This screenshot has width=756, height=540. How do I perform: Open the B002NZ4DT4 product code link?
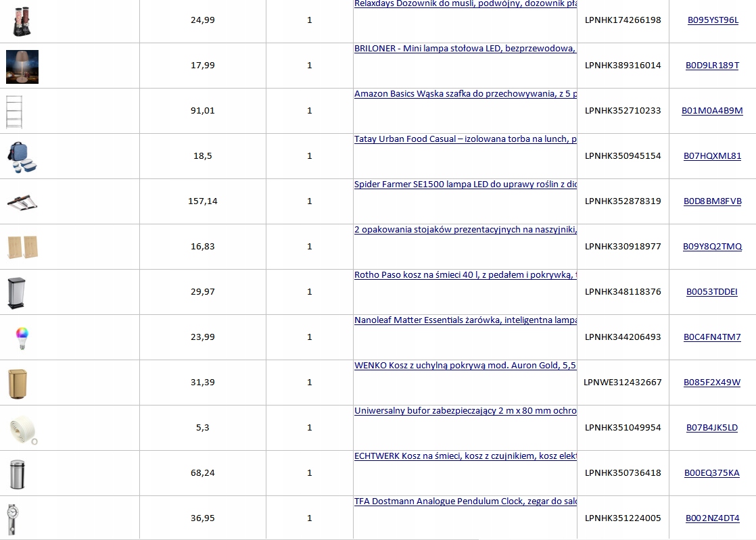click(713, 518)
